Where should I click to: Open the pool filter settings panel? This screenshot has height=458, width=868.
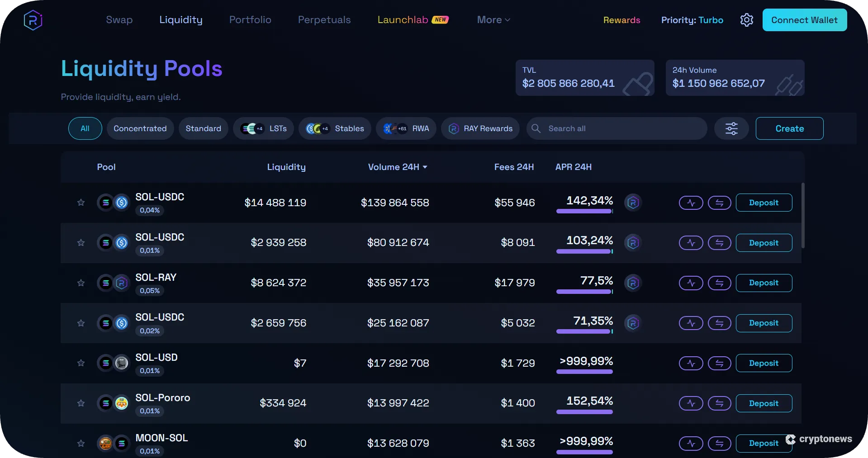[731, 128]
